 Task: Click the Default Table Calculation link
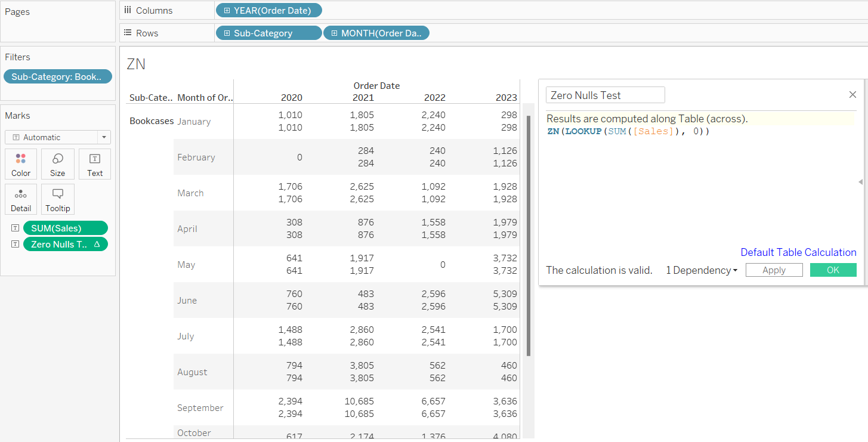(x=798, y=252)
